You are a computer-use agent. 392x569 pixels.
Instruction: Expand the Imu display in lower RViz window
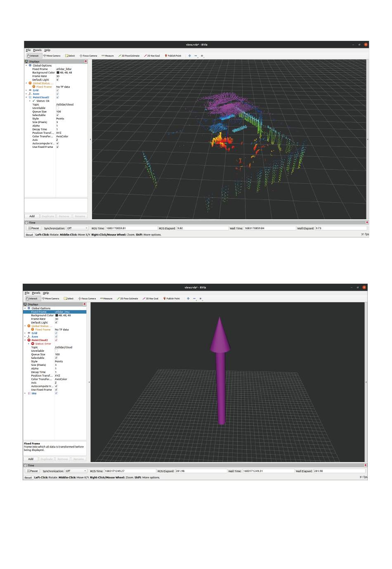pos(25,394)
